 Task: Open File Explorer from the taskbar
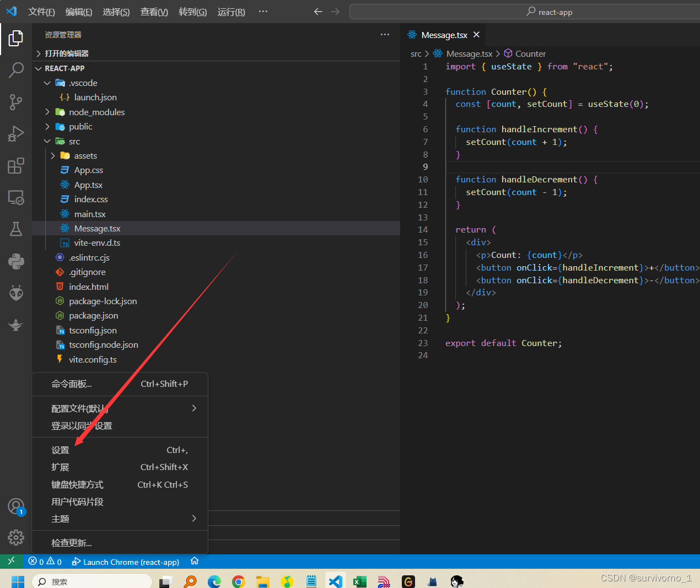263,581
